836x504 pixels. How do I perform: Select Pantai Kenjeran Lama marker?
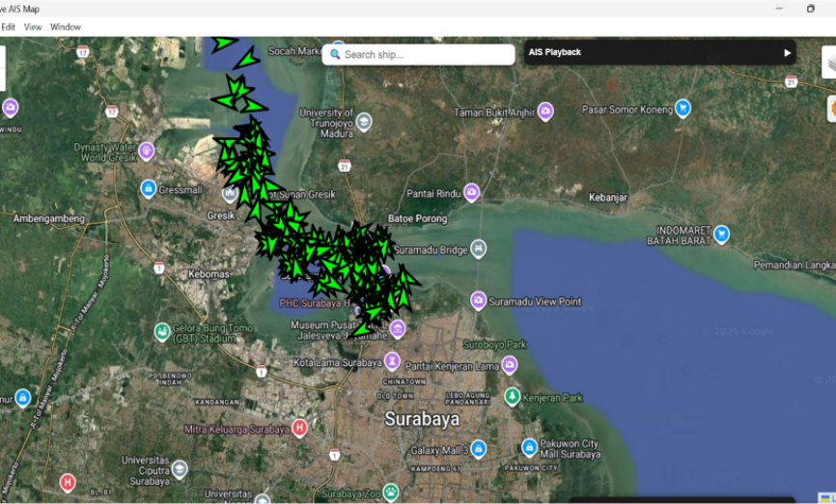click(509, 365)
